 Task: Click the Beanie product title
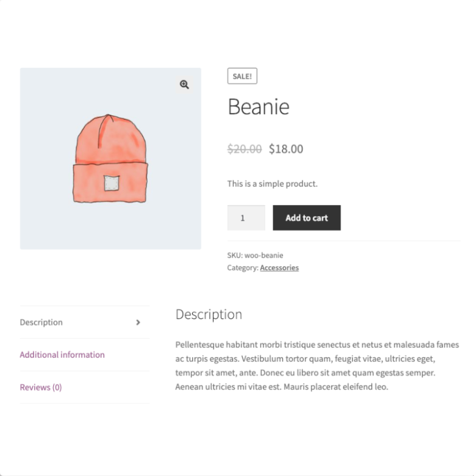click(x=258, y=107)
